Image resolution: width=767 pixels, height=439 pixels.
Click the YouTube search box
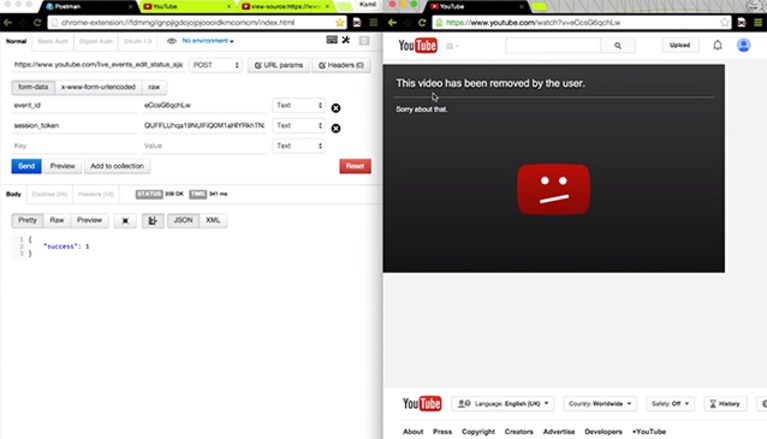click(x=553, y=46)
